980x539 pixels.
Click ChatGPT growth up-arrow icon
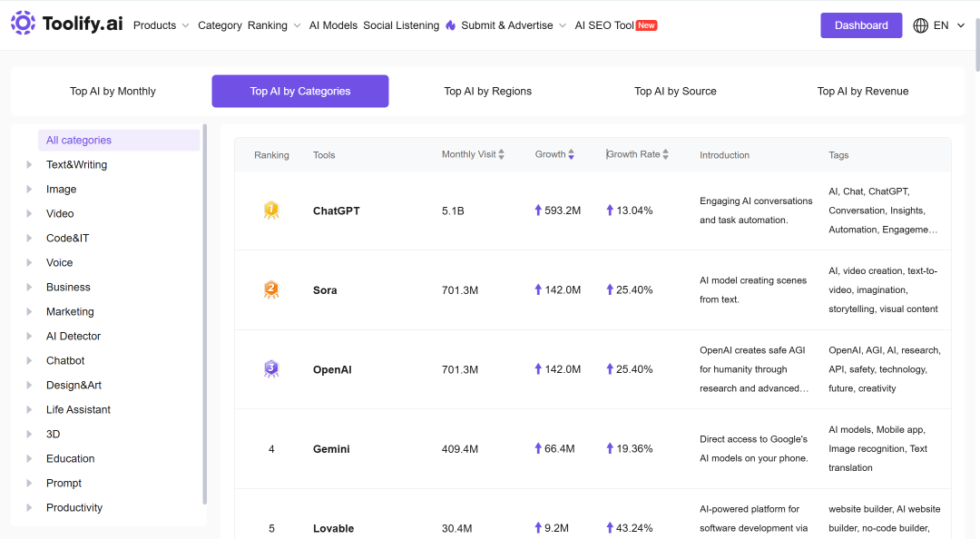pos(538,211)
